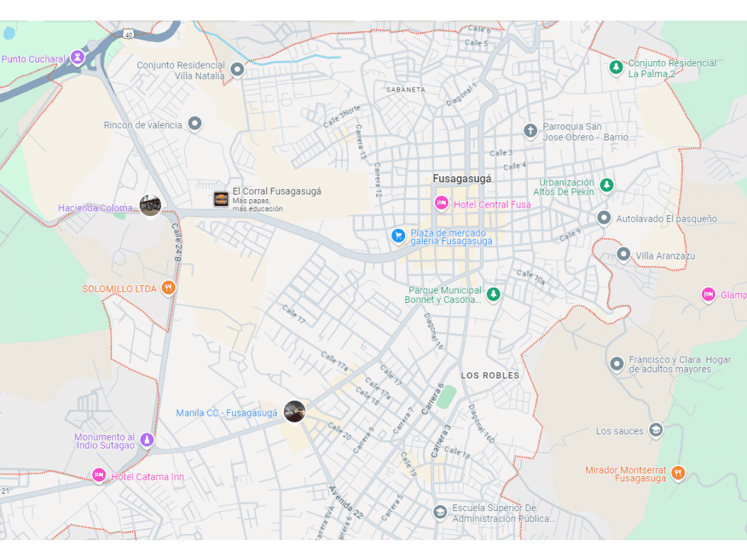This screenshot has height=560, width=747.
Task: Click the Hotel Catama Inn bed icon
Action: 98,475
